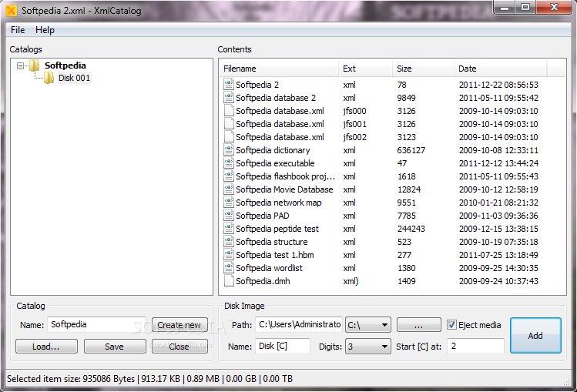Click the file icon of Softpedia Movie Database
This screenshot has width=577, height=392.
click(x=229, y=189)
